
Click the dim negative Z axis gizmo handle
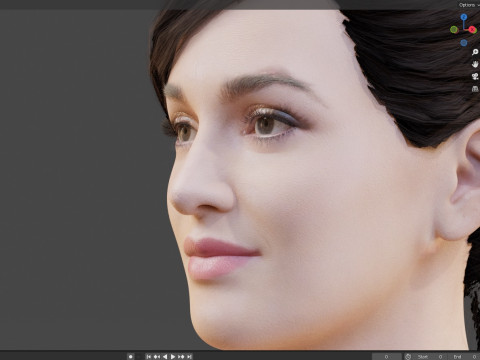464,43
